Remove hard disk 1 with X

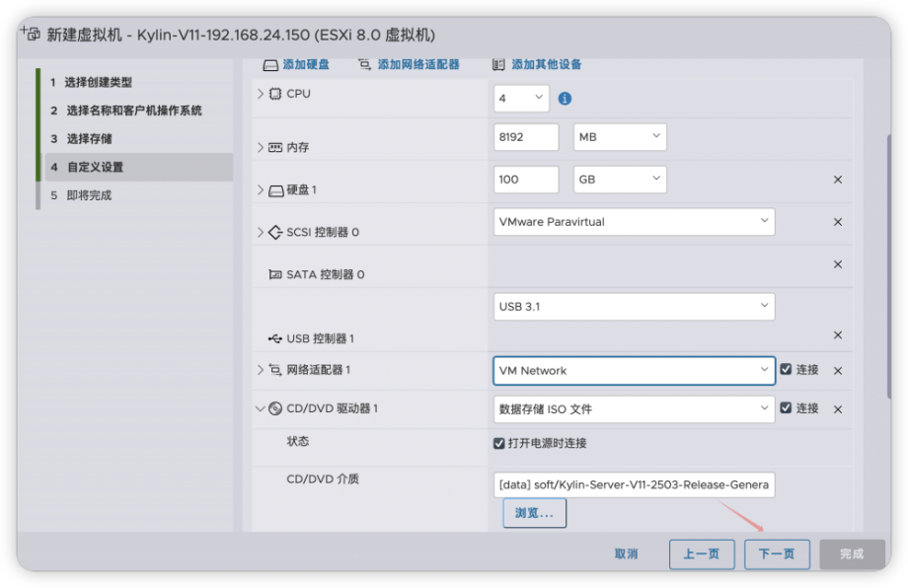(x=837, y=180)
